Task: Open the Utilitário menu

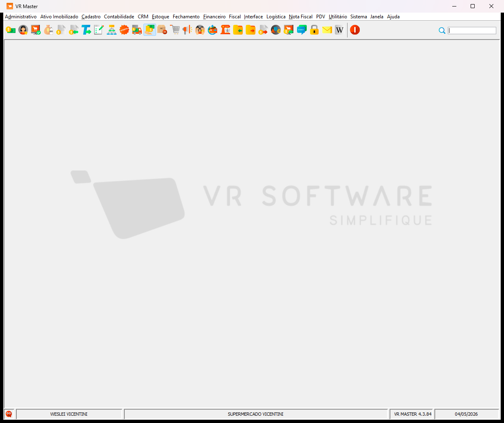Action: (x=338, y=17)
